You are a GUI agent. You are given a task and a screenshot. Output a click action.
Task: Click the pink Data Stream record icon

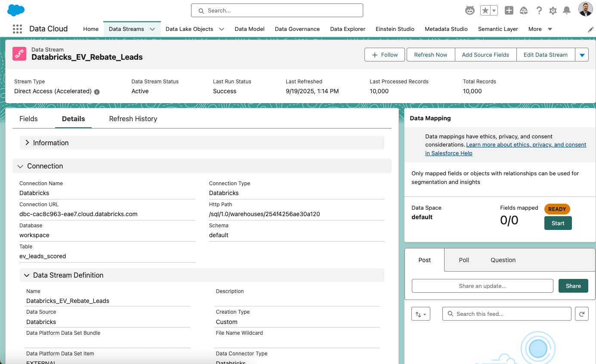pyautogui.click(x=19, y=54)
